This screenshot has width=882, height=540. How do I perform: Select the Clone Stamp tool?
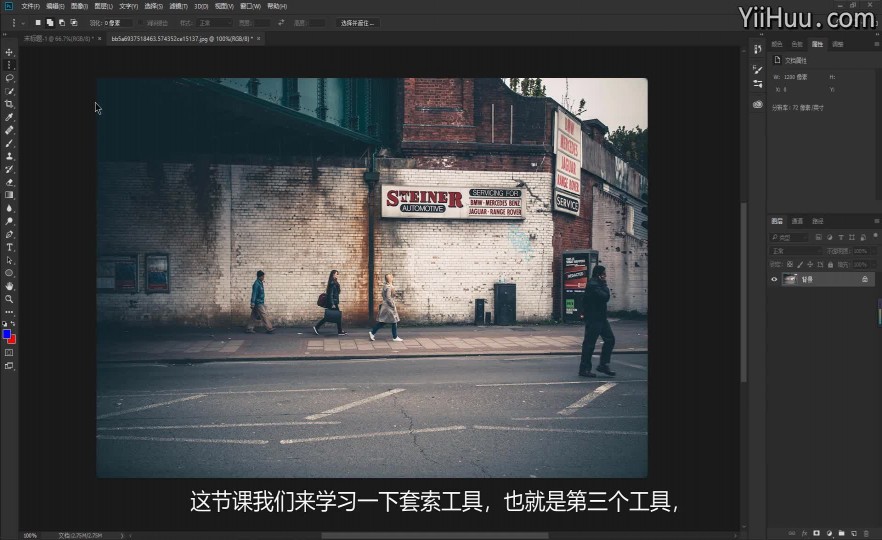[9, 156]
